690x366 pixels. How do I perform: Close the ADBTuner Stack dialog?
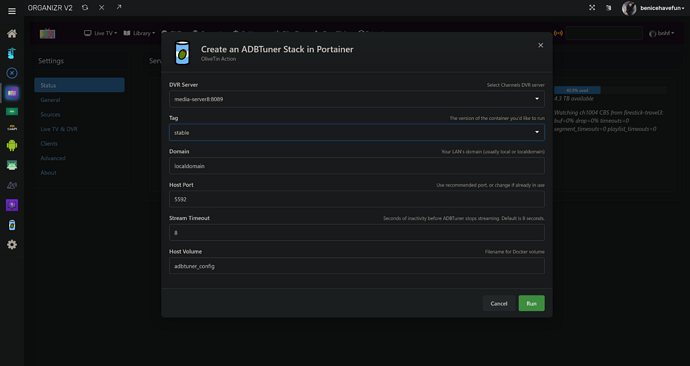pos(541,45)
